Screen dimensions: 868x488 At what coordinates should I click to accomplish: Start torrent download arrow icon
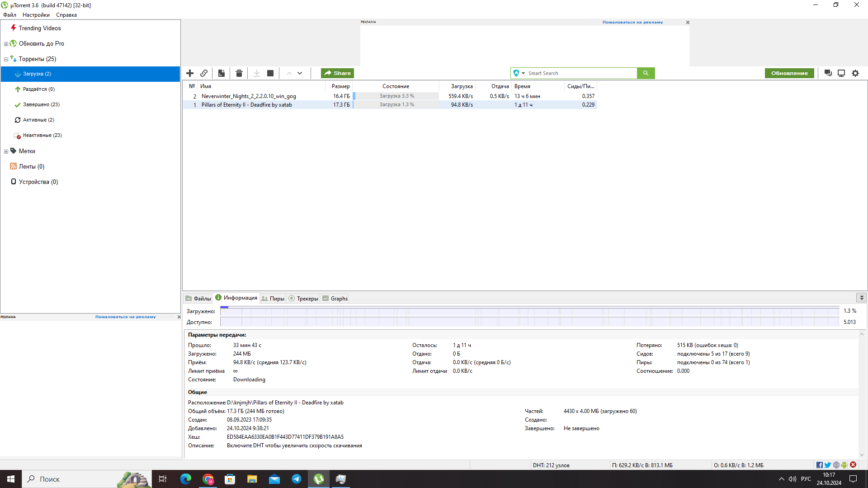pyautogui.click(x=257, y=73)
